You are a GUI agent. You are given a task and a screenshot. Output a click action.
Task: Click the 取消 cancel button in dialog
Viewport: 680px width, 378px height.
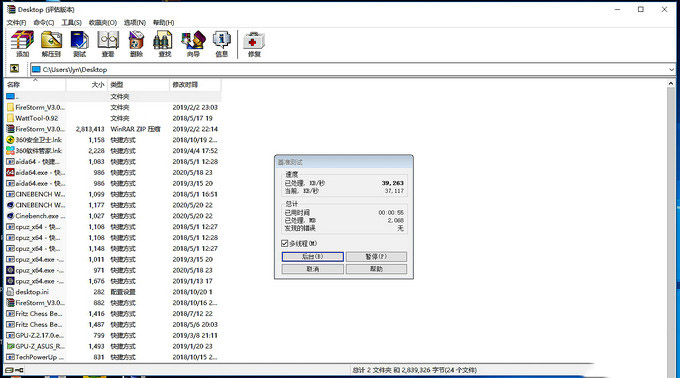(x=313, y=269)
